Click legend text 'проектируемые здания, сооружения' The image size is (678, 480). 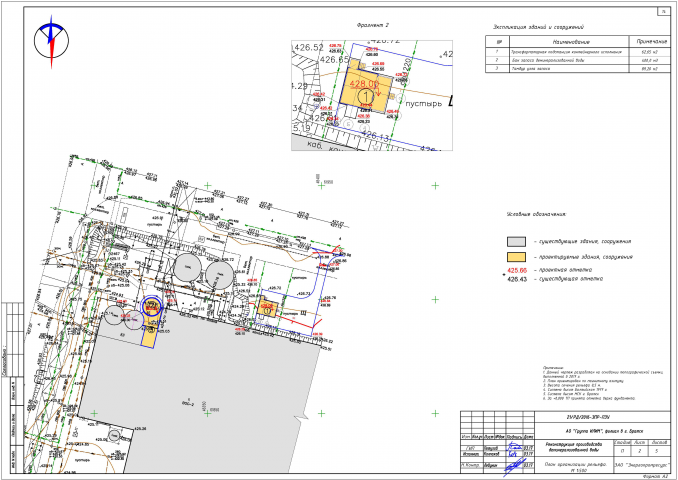point(583,257)
